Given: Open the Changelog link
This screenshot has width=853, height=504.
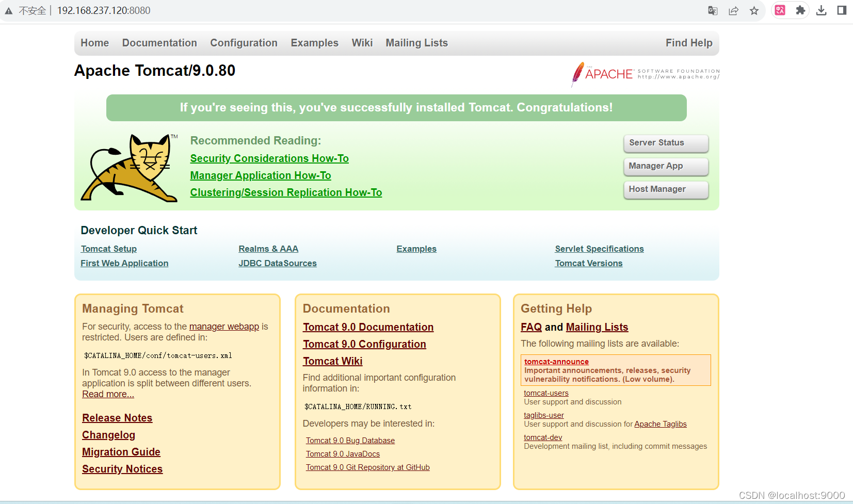Looking at the screenshot, I should (108, 435).
